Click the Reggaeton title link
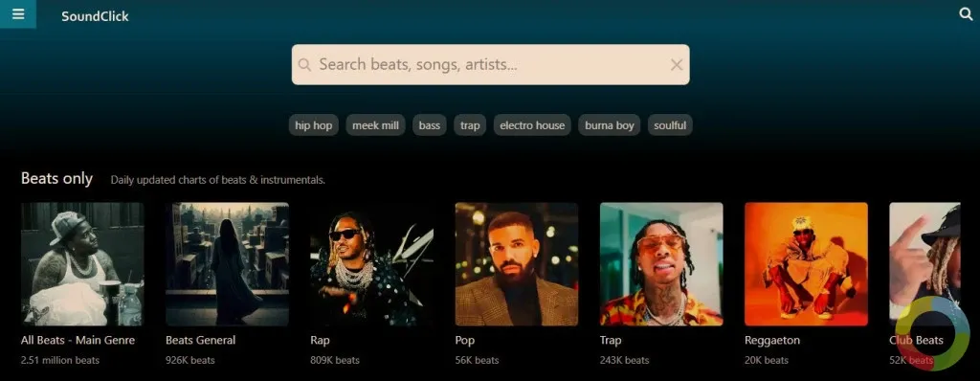 [772, 341]
